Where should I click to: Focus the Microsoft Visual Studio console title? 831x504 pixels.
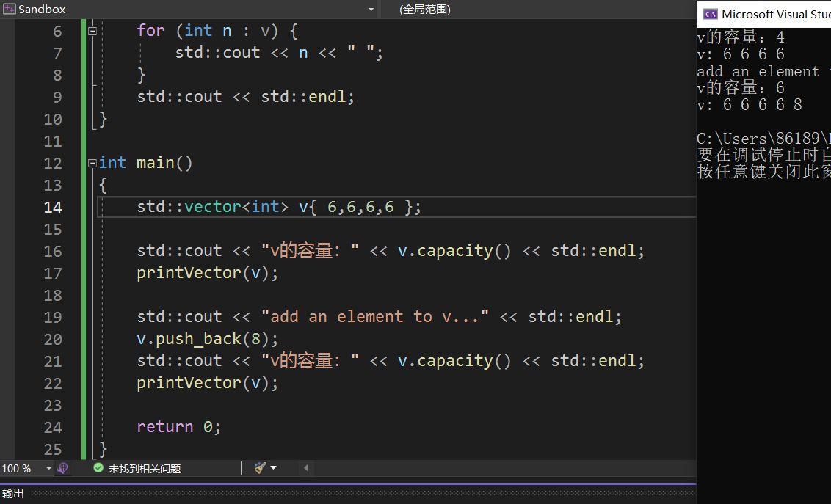775,14
